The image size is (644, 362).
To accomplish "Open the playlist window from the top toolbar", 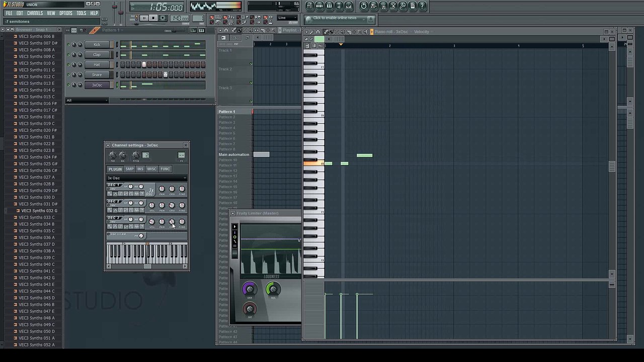I will pyautogui.click(x=310, y=6).
